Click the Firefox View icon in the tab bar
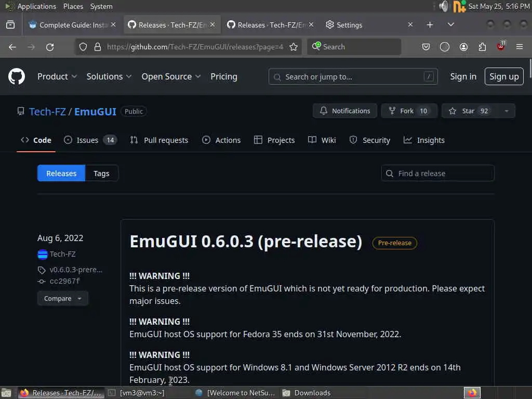The height and width of the screenshot is (399, 532). point(10,25)
